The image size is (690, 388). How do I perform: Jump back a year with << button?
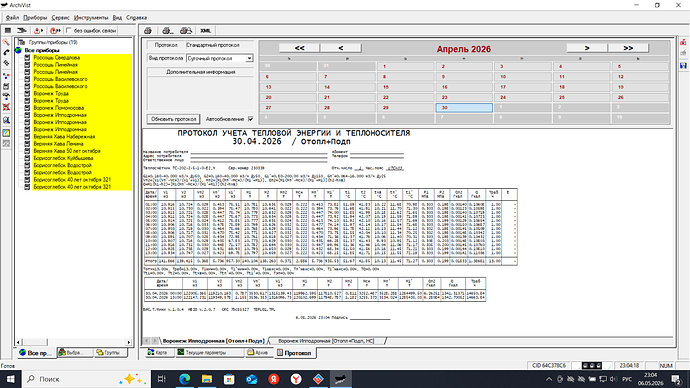point(299,48)
